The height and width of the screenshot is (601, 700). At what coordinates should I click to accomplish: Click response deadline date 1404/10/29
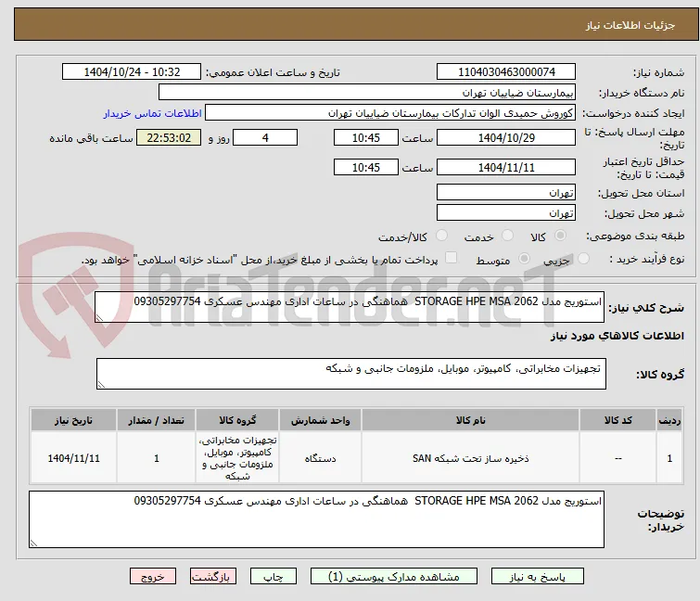[x=506, y=137]
